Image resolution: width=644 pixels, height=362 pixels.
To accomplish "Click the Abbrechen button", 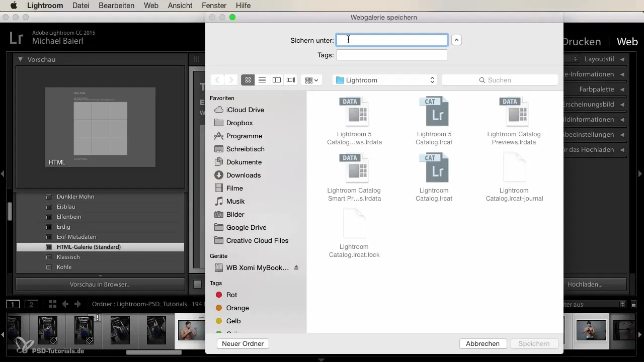I will (x=482, y=344).
